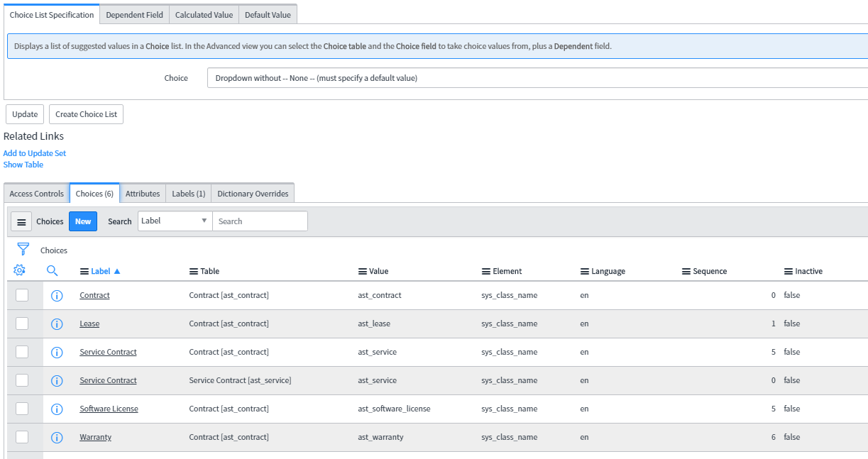Click the ast_contract value cell in Contract row
868x459 pixels.
[380, 295]
